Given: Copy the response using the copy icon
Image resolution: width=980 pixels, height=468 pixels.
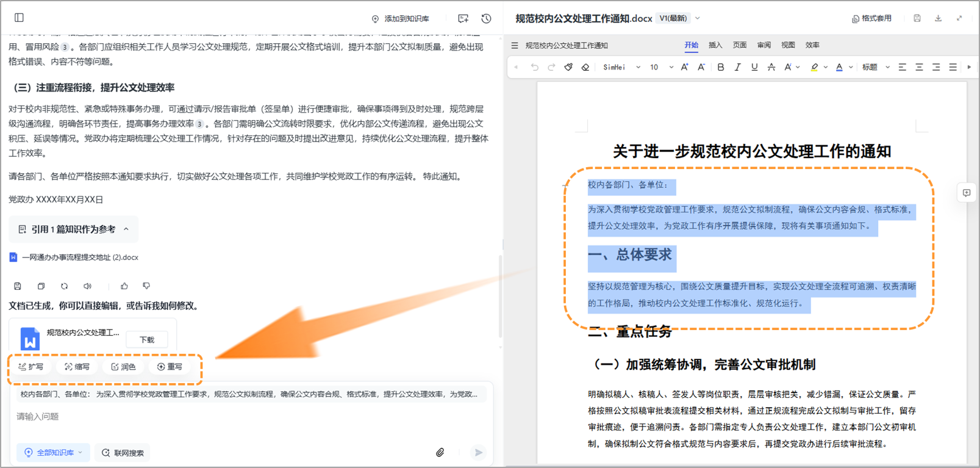Looking at the screenshot, I should [x=41, y=286].
